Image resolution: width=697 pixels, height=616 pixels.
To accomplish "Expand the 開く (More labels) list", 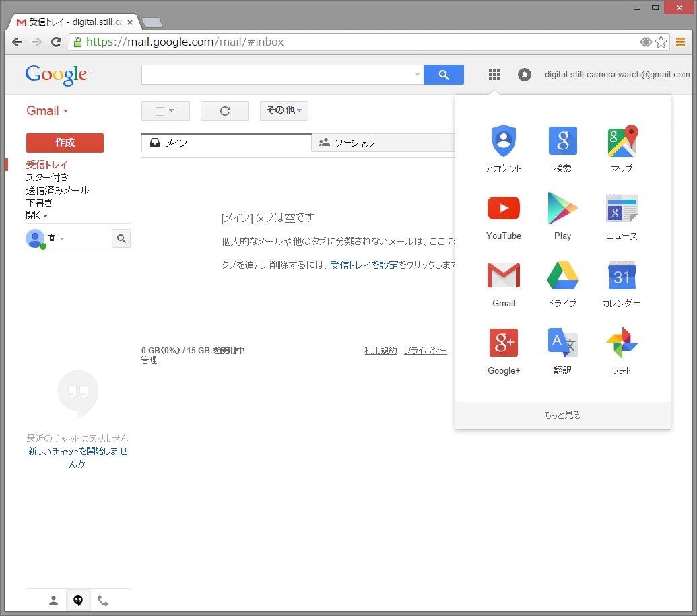I will click(x=36, y=215).
